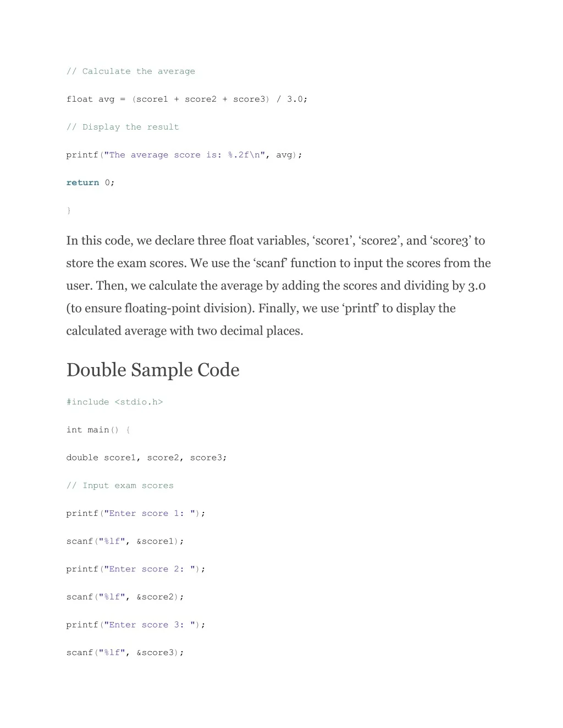
Task: Click the '#include <stdio.h>' line
Action: [x=114, y=402]
